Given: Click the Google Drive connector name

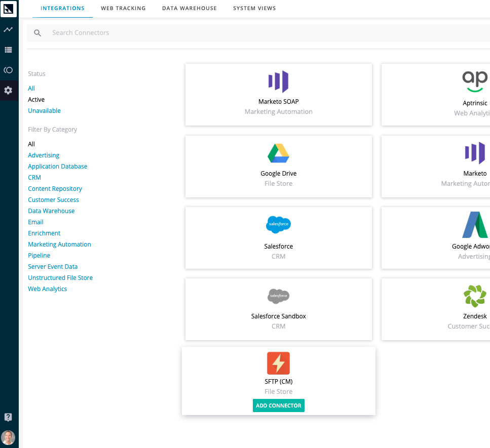Looking at the screenshot, I should (278, 173).
